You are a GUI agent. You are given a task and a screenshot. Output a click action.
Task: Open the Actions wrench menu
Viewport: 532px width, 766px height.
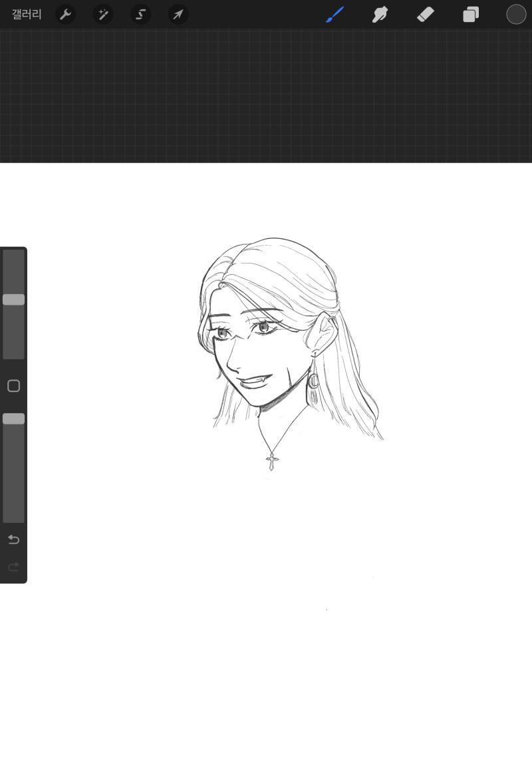point(65,15)
